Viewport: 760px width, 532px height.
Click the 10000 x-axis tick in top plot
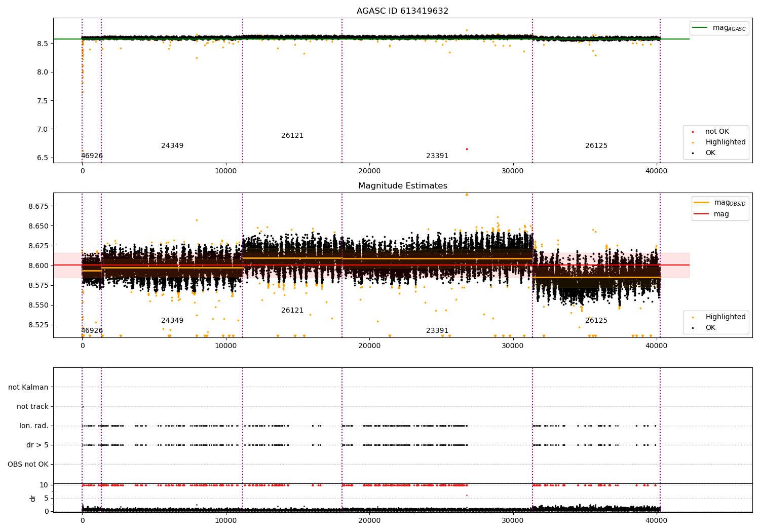(x=226, y=171)
